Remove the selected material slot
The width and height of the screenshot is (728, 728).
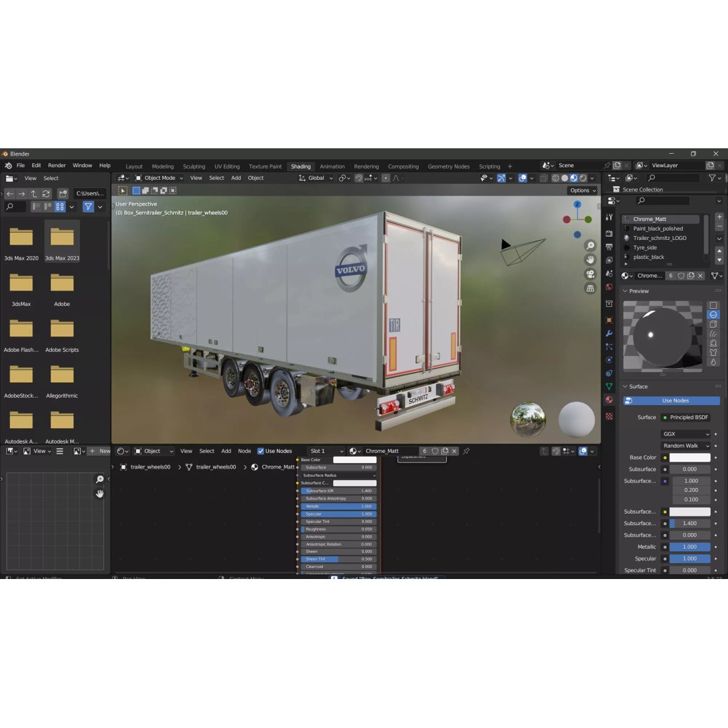[719, 226]
